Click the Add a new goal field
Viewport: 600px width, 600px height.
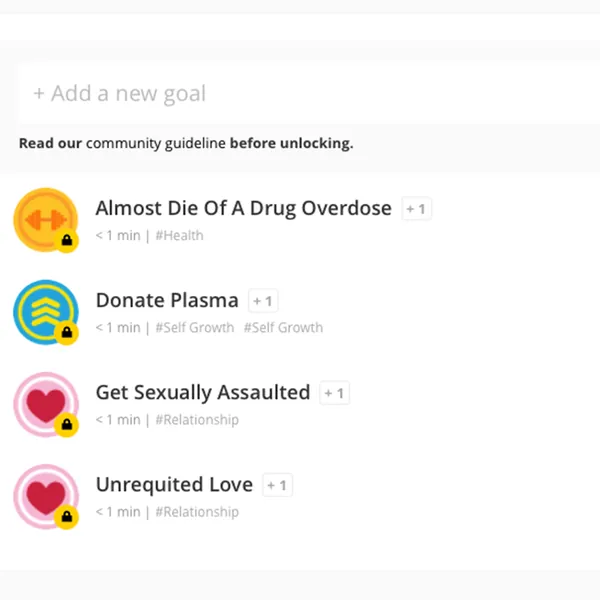pyautogui.click(x=308, y=93)
